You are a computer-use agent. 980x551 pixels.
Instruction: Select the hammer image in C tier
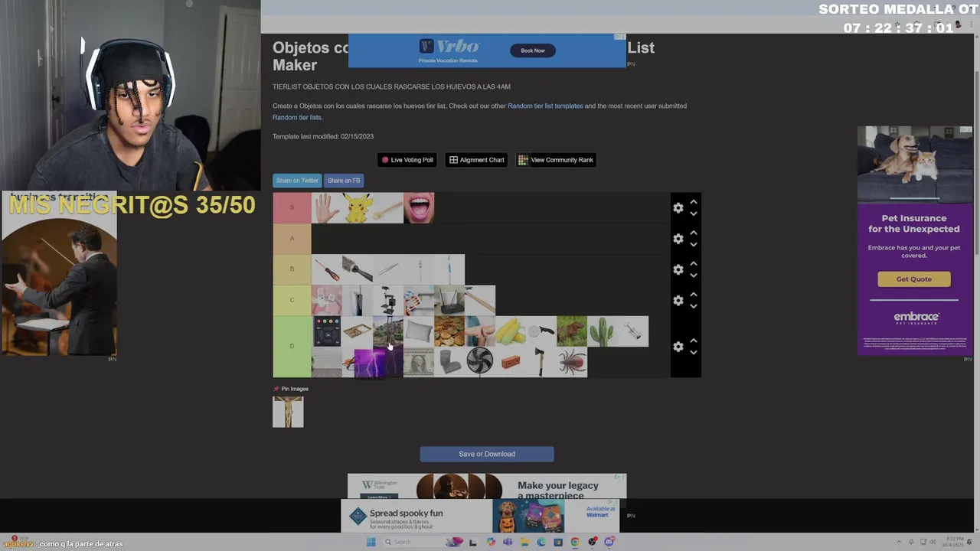(480, 300)
